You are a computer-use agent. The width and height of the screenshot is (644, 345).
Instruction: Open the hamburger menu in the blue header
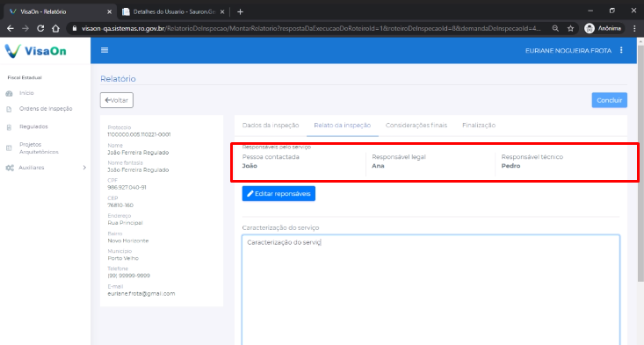pos(105,50)
